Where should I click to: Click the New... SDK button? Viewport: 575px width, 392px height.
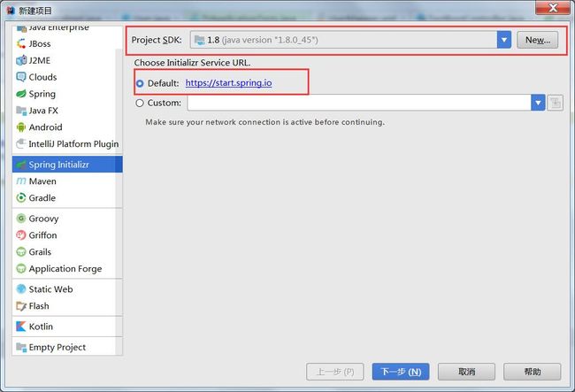point(538,40)
